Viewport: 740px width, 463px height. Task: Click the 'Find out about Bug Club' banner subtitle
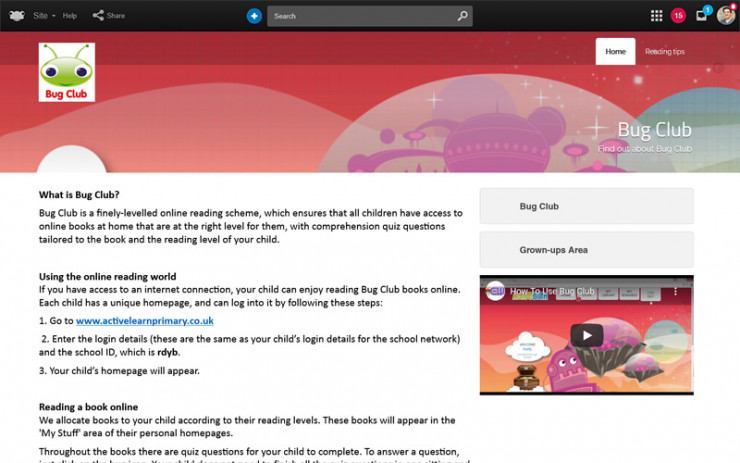[645, 149]
